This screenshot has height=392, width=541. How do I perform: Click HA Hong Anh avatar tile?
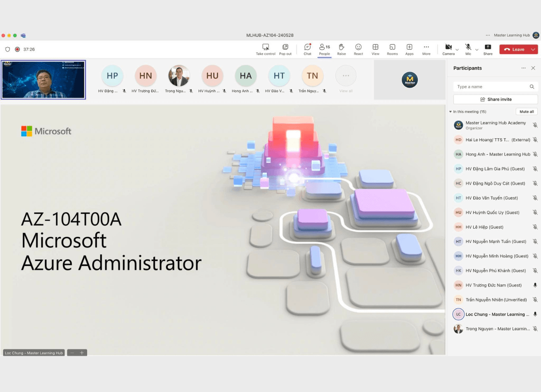pyautogui.click(x=246, y=76)
